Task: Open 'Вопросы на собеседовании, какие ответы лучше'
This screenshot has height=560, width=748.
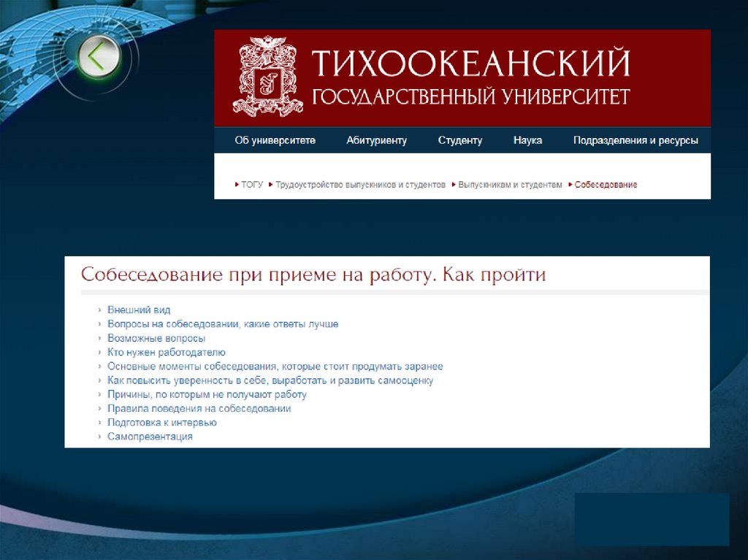Action: coord(223,324)
